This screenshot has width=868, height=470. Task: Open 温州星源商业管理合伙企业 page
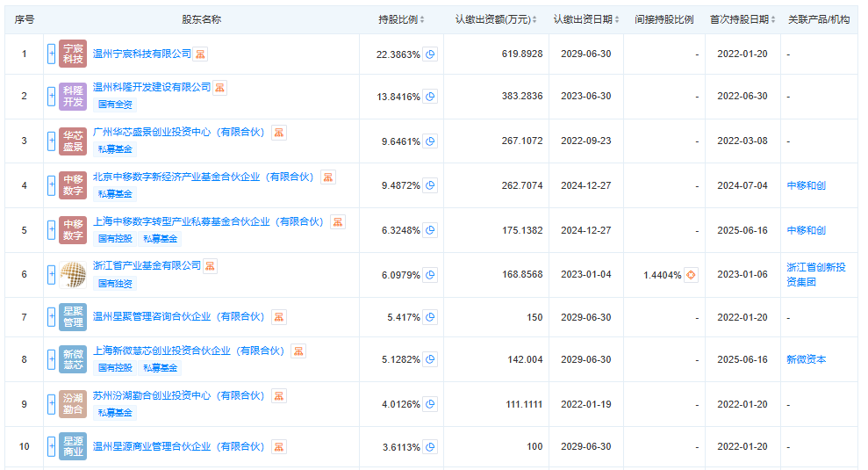coord(179,446)
